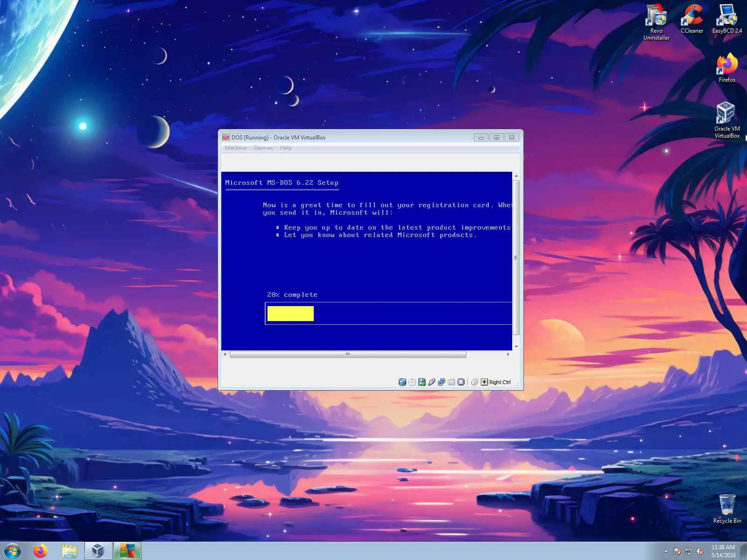Viewport: 747px width, 560px height.
Task: Open the Help menu in VirtualBox
Action: point(286,148)
